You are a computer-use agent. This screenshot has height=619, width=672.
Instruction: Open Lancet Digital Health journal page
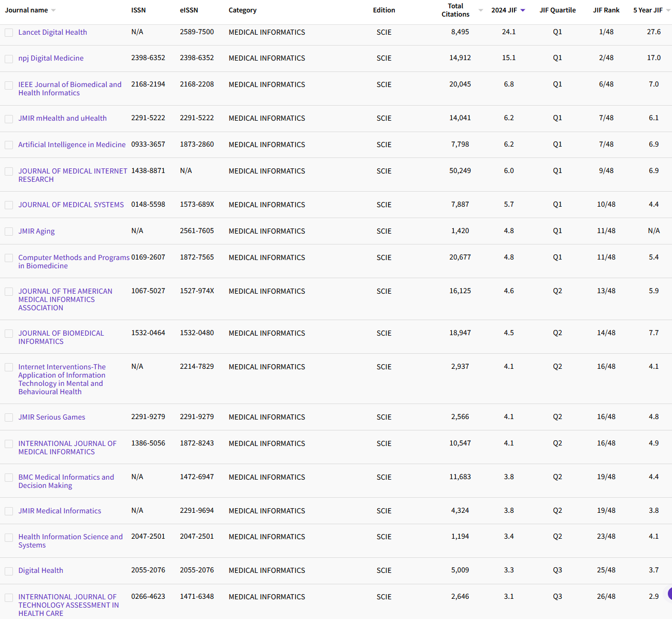(52, 32)
